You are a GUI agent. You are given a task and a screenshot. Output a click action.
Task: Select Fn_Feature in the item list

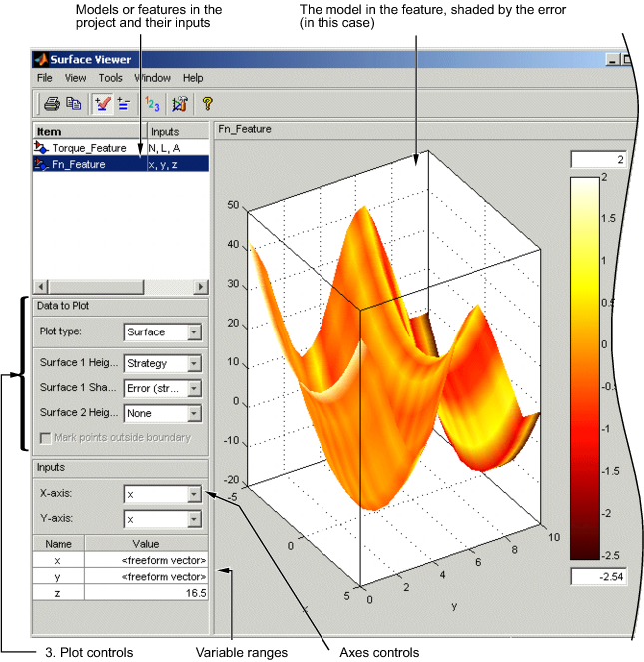click(90, 164)
